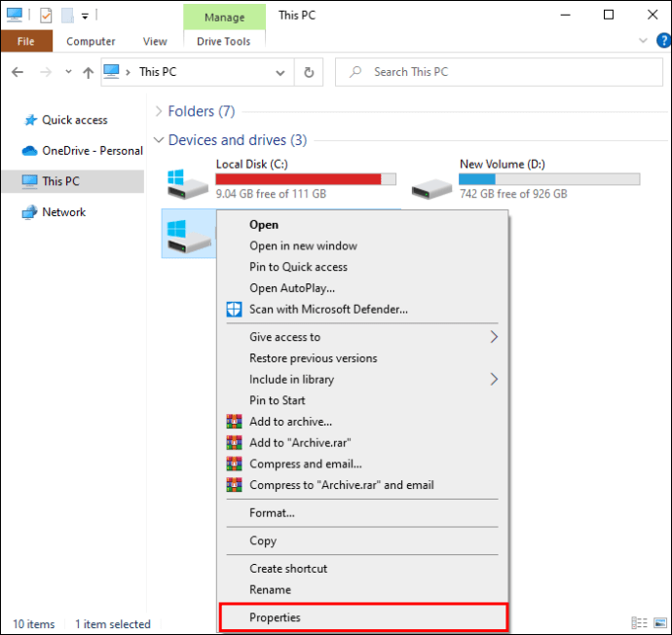Switch to the Computer ribbon tab

coord(91,41)
